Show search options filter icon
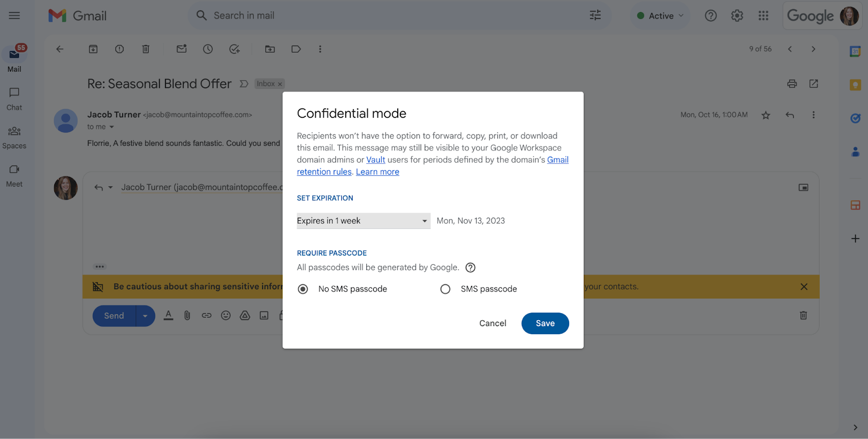This screenshot has width=868, height=439. coord(595,15)
